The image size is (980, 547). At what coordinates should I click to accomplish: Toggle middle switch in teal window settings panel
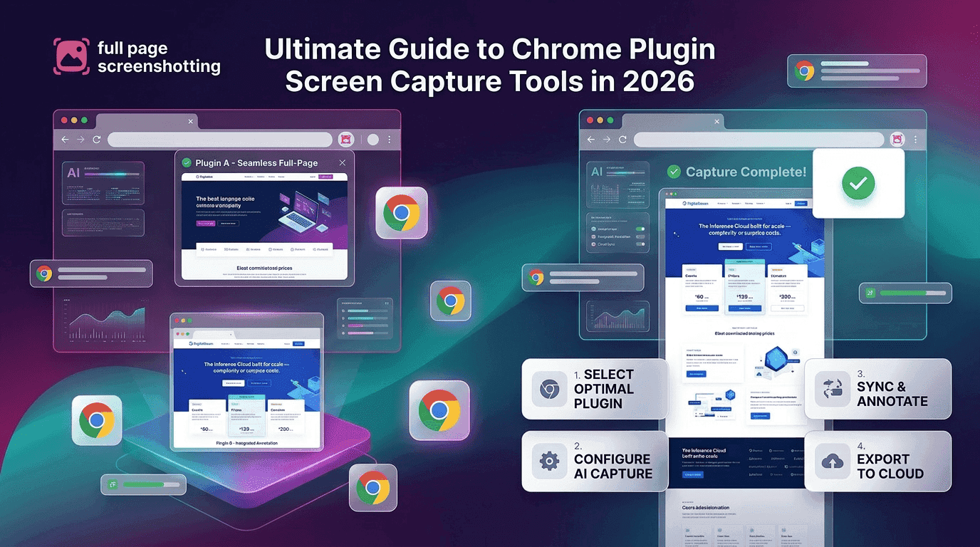tap(640, 236)
